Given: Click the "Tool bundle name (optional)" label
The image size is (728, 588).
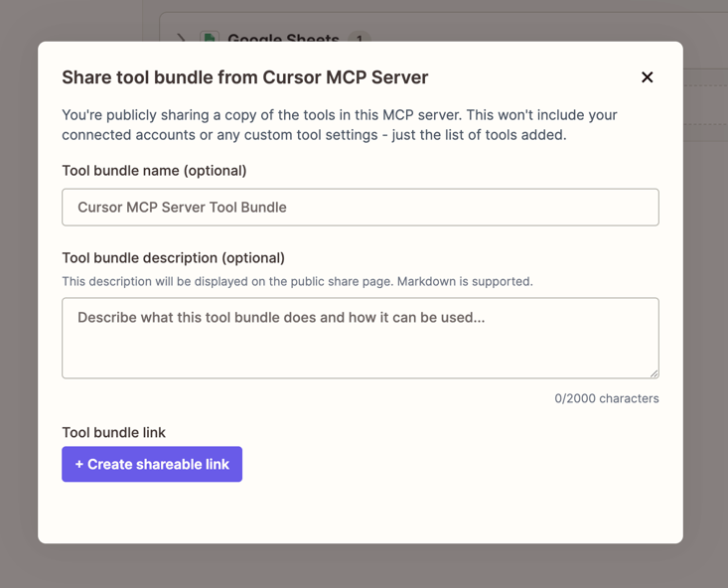Looking at the screenshot, I should click(x=154, y=171).
